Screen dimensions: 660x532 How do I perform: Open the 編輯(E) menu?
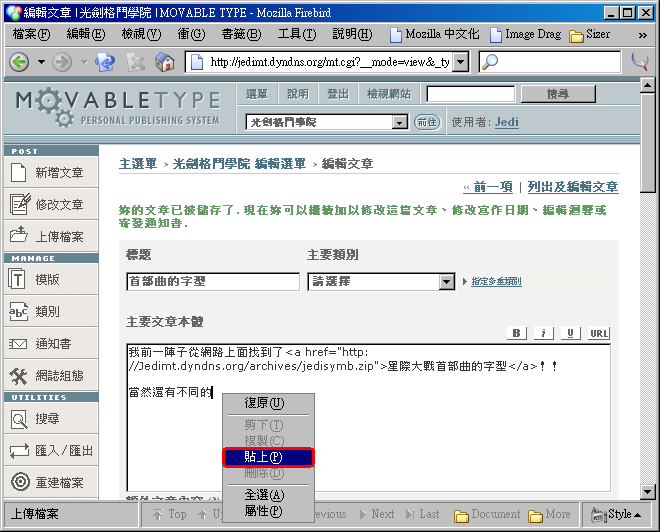86,34
